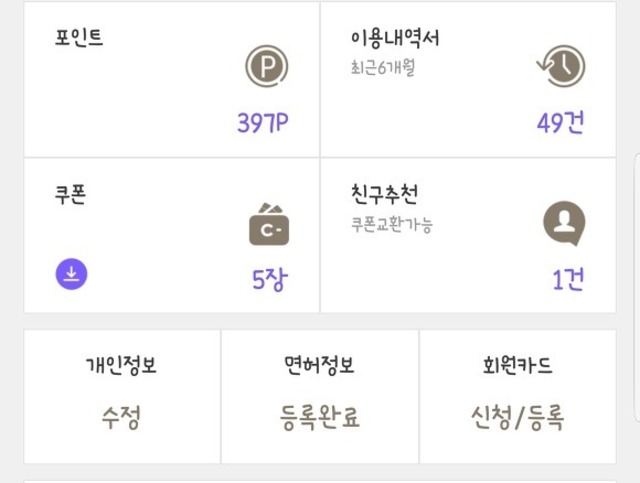Screen dimensions: 640x483
Task: Tap the points P coin icon
Action: (267, 68)
